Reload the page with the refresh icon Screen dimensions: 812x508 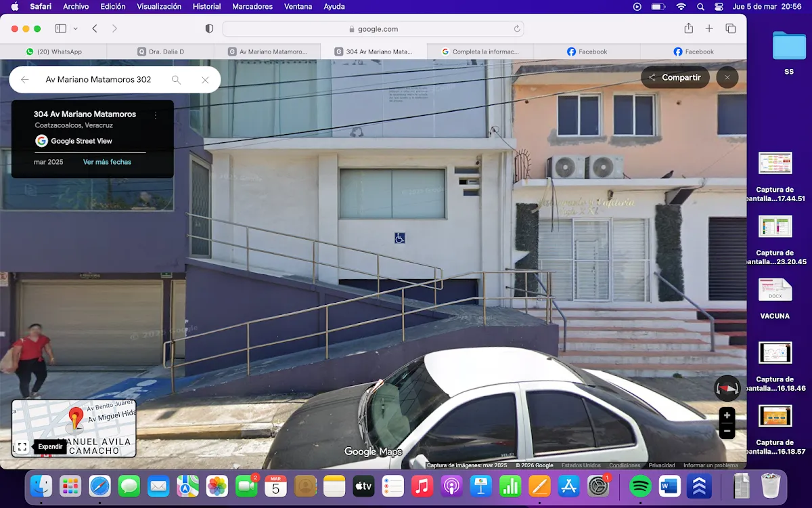(517, 29)
